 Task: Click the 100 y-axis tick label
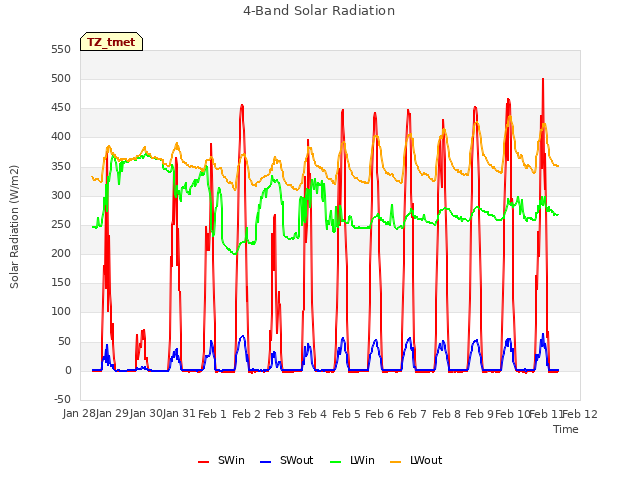tap(61, 312)
